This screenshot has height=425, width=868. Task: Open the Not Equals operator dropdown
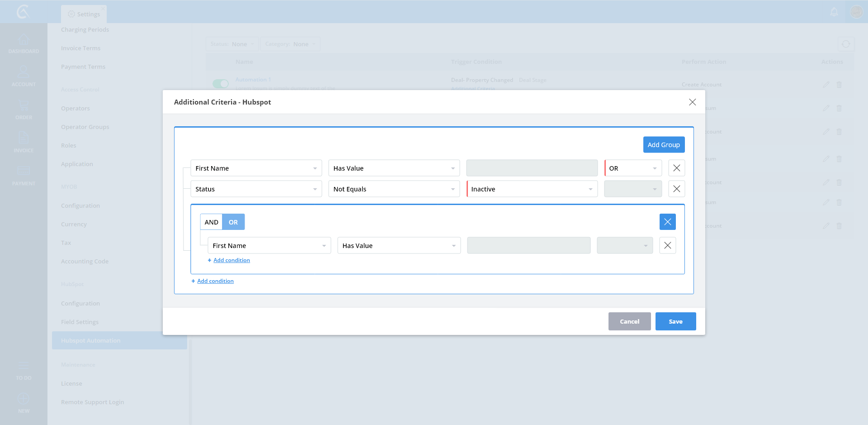click(x=394, y=189)
